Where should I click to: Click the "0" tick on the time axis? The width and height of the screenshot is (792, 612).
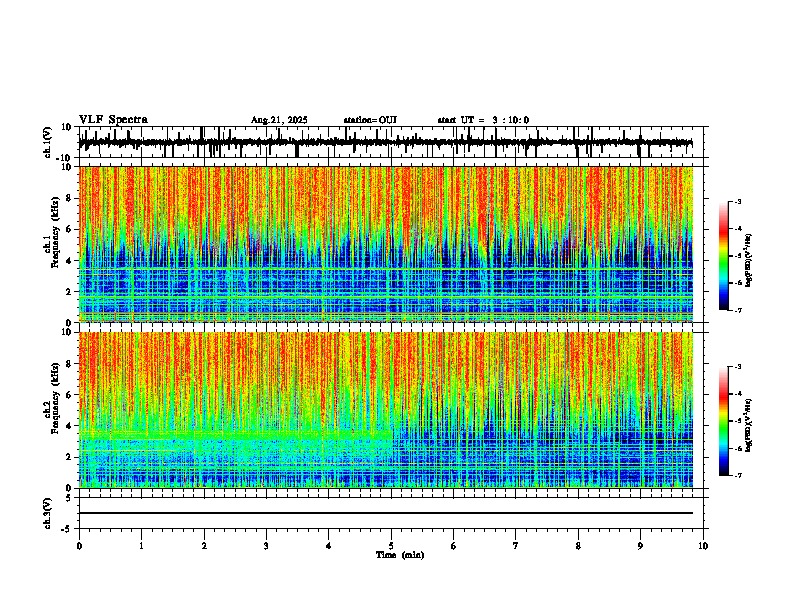79,546
